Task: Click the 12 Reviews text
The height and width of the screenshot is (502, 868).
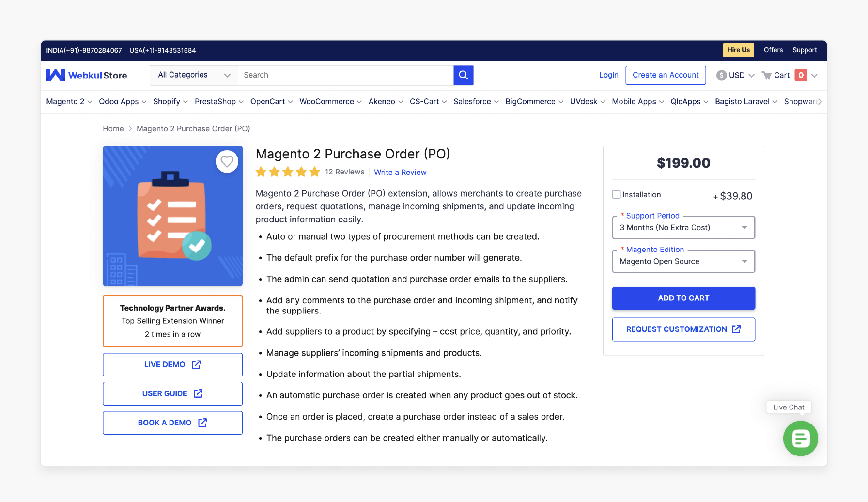Action: [x=345, y=172]
